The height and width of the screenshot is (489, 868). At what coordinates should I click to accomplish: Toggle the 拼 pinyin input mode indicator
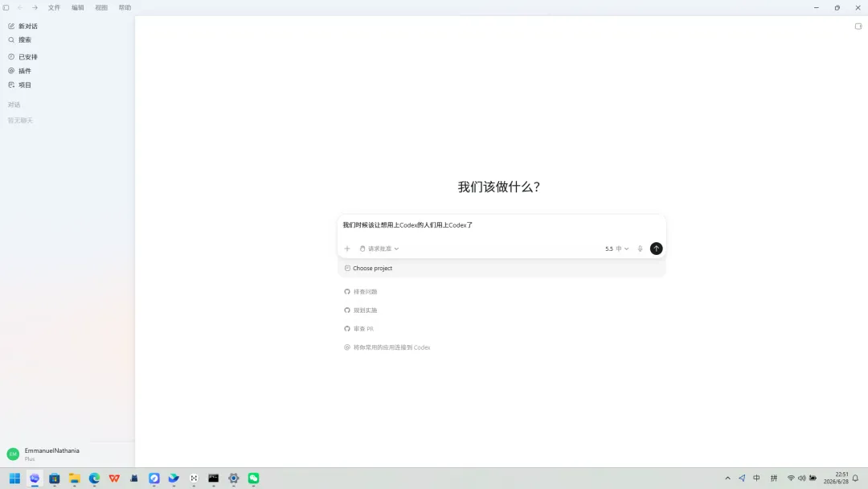click(774, 478)
